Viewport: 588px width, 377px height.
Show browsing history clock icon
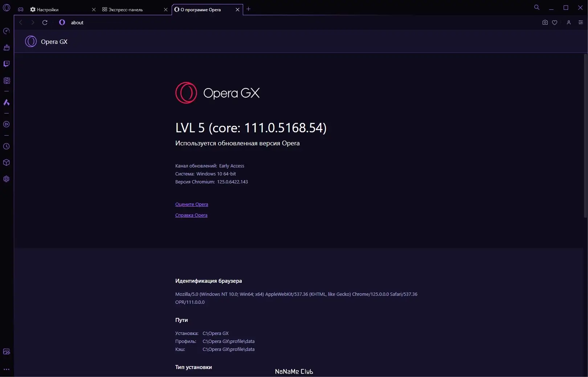click(x=7, y=146)
